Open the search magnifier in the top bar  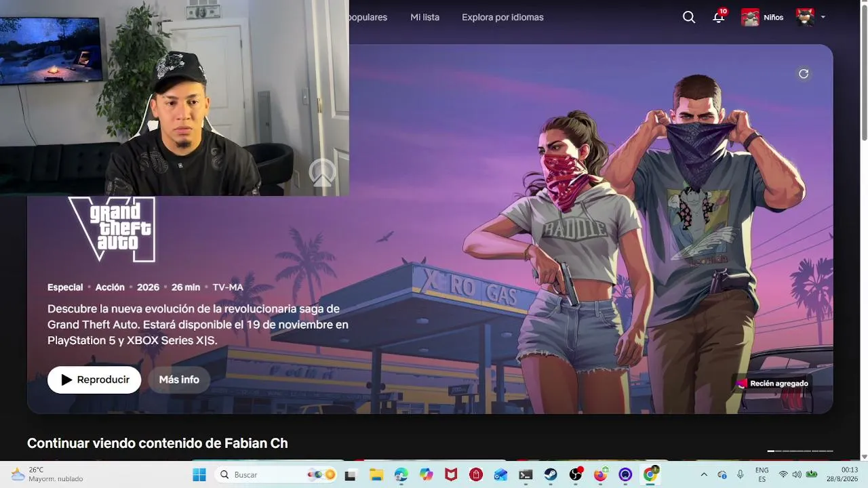(689, 18)
